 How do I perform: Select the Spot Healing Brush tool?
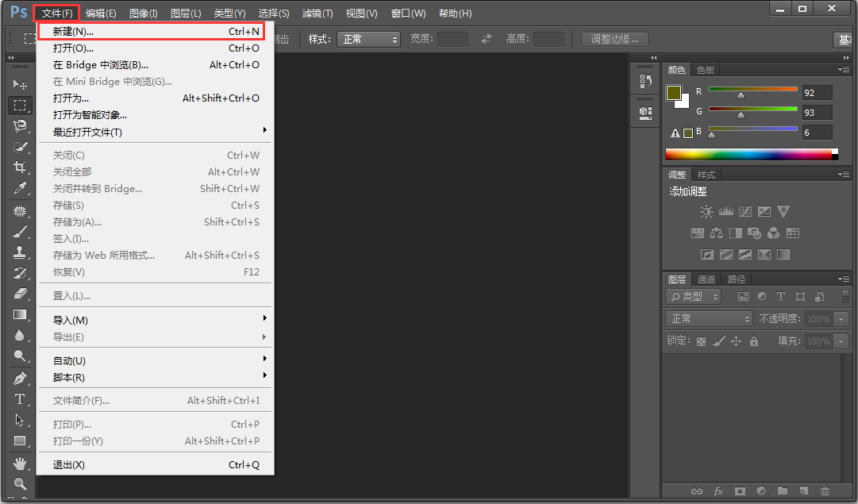coord(20,210)
